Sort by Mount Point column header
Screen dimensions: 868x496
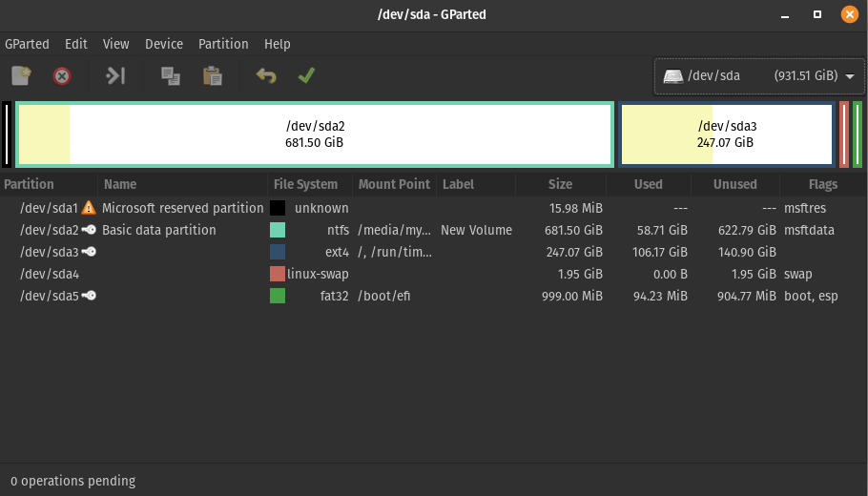coord(394,184)
